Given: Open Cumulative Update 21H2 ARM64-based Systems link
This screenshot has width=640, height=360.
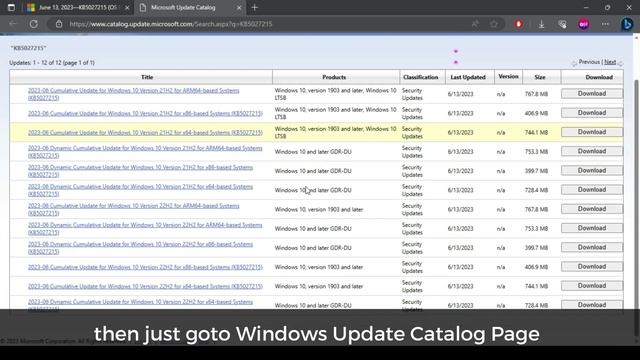Looking at the screenshot, I should (x=133, y=94).
